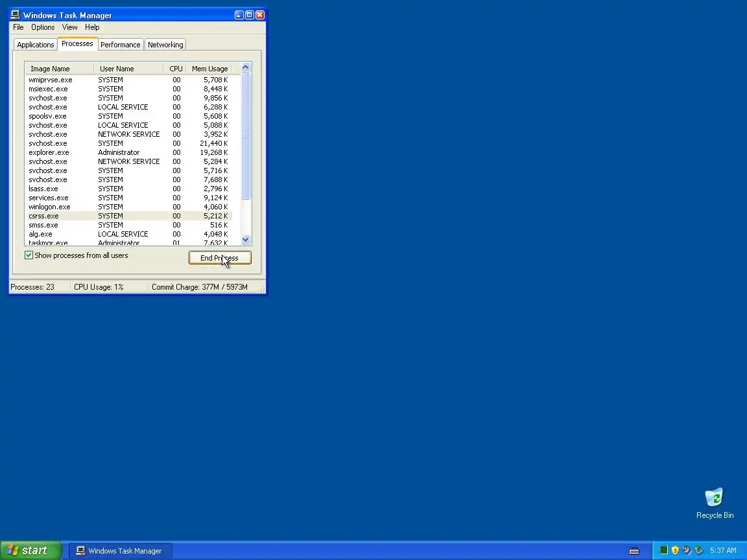Minimize the Windows Task Manager window
Screen dimensions: 747x560
click(239, 15)
